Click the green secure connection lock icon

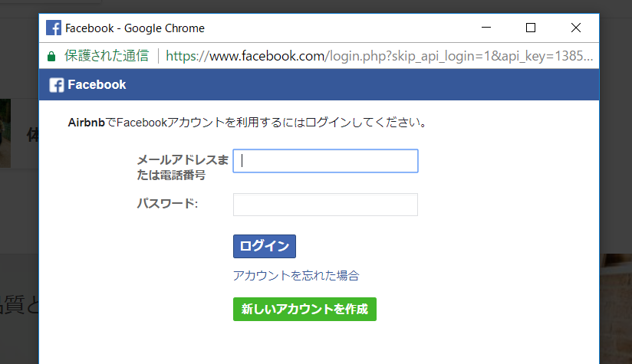51,56
